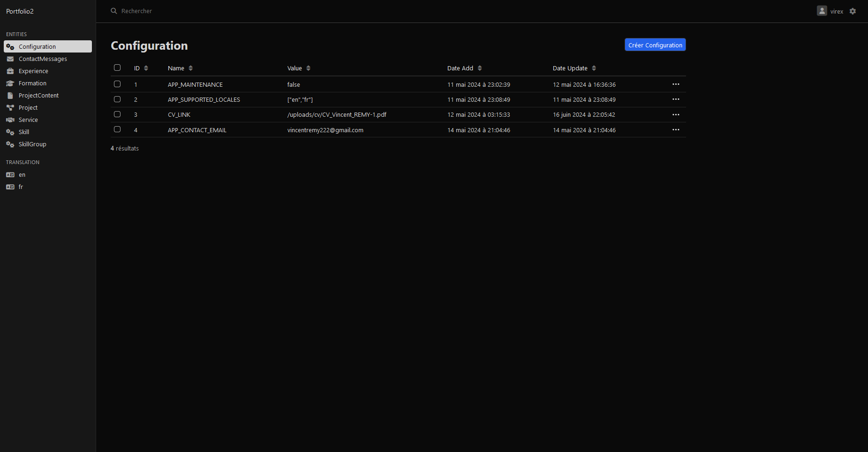Click the Value column header label
The height and width of the screenshot is (452, 868).
294,68
